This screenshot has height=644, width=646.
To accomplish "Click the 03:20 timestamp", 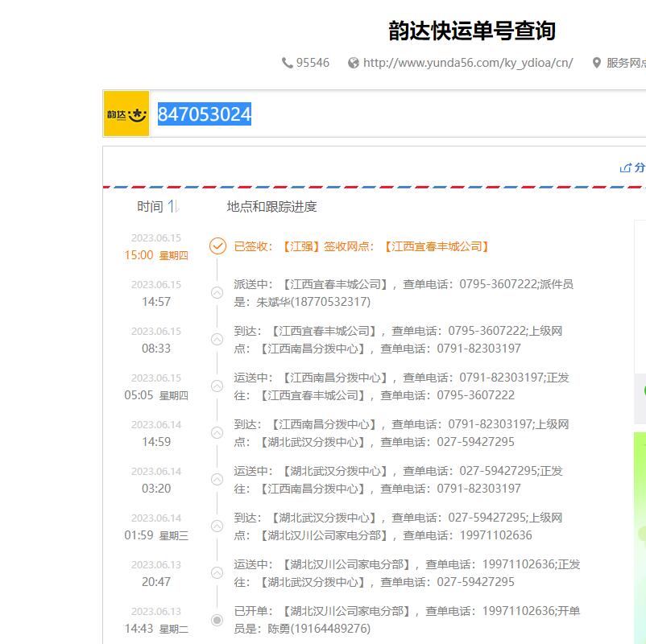I will coord(156,489).
